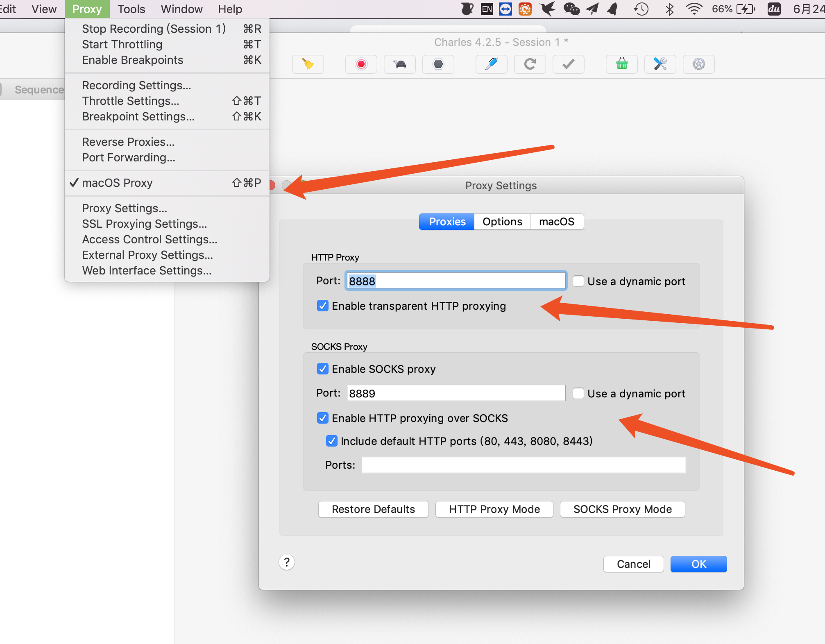Click the HTTP Proxy port field
This screenshot has height=644, width=825.
pyautogui.click(x=456, y=281)
